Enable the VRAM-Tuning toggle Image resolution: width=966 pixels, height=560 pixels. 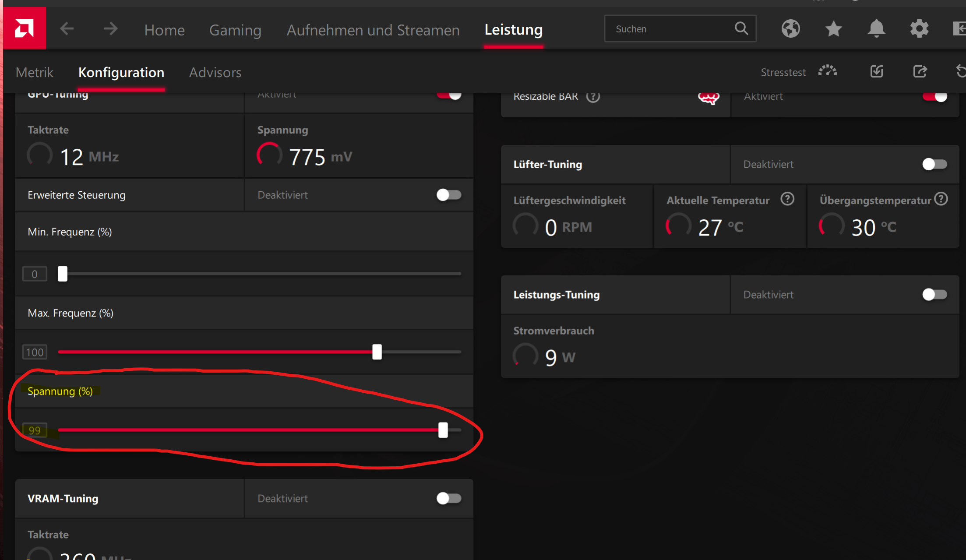point(449,498)
